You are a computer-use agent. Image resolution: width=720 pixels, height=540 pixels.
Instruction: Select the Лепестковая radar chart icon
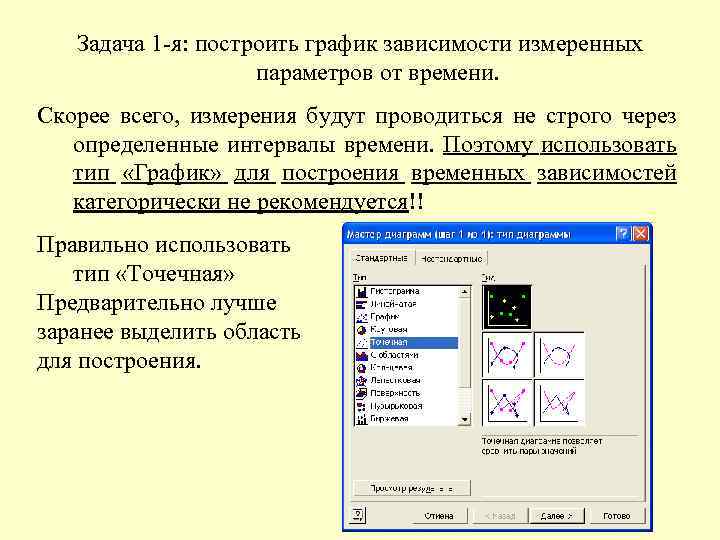pos(362,381)
